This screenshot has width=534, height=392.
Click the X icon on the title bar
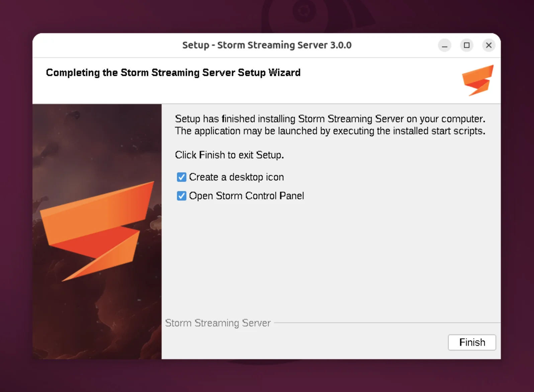[x=488, y=45]
